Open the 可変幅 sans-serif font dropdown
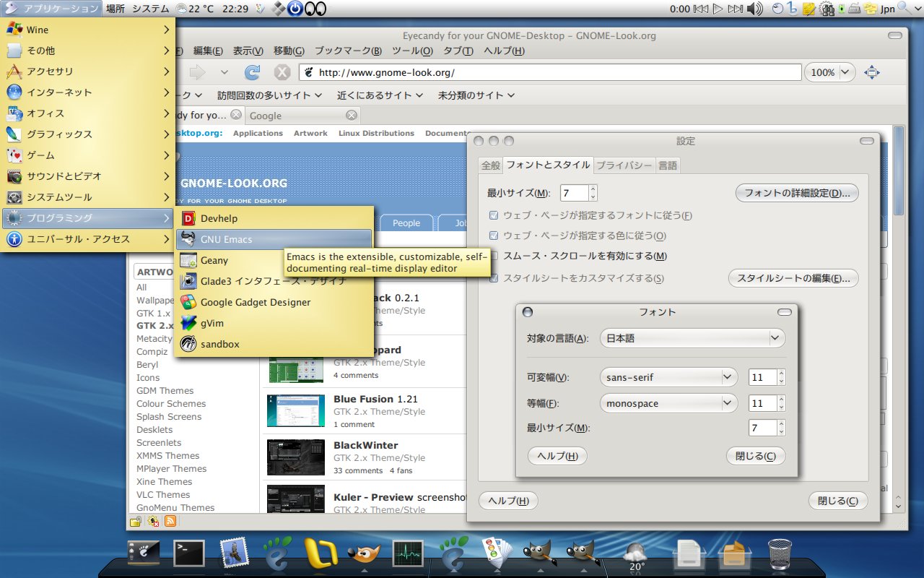 (668, 377)
